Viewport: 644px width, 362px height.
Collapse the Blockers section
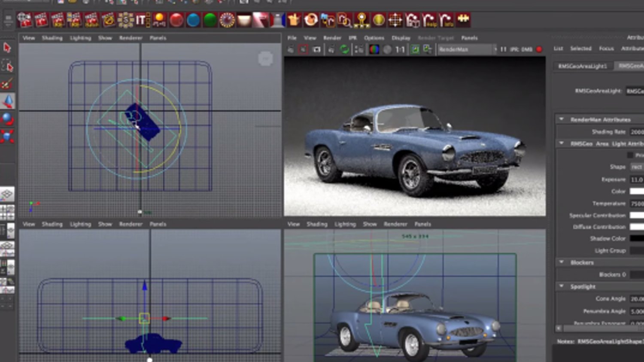coord(562,262)
